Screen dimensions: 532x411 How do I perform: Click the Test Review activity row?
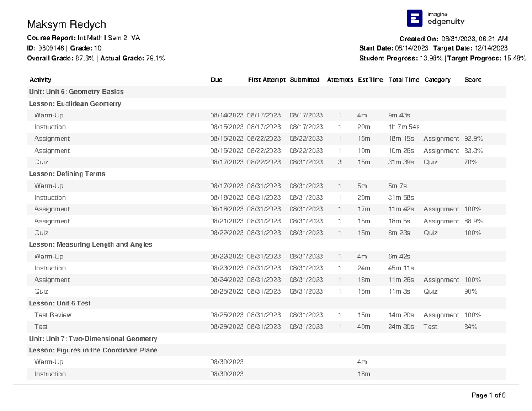(266, 315)
